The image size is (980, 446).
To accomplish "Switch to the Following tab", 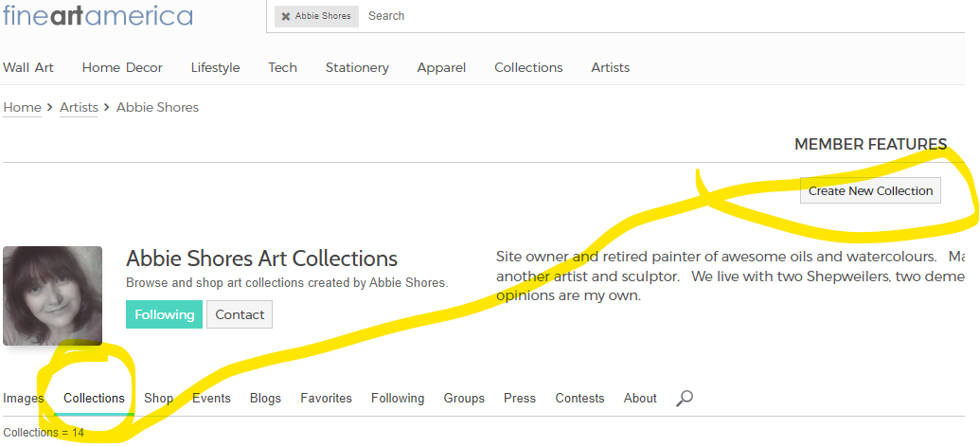I will 398,398.
